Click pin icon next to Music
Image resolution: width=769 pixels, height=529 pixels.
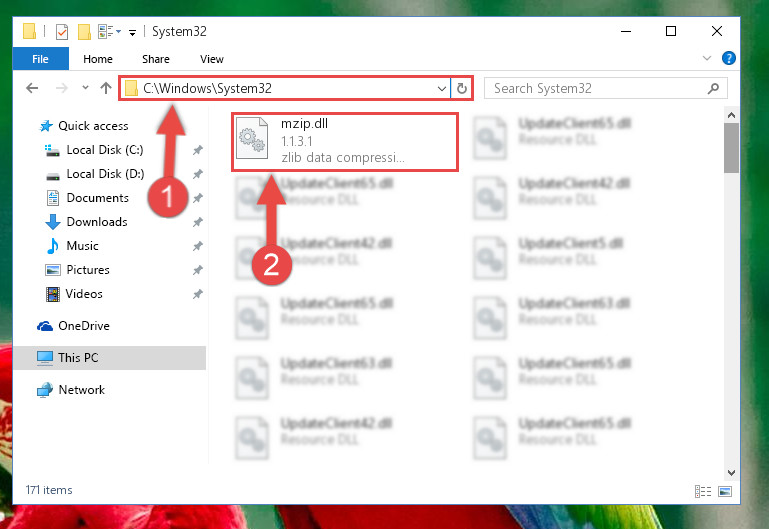pos(198,246)
